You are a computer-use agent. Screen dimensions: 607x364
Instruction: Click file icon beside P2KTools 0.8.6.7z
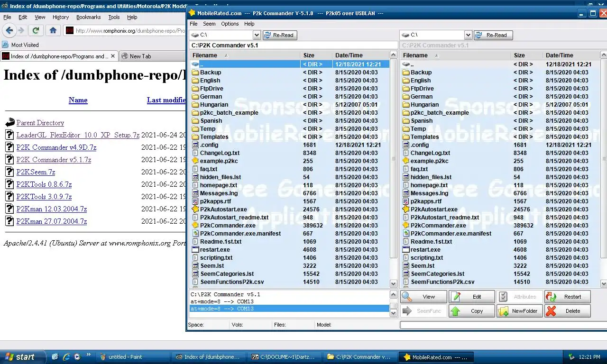click(x=9, y=184)
